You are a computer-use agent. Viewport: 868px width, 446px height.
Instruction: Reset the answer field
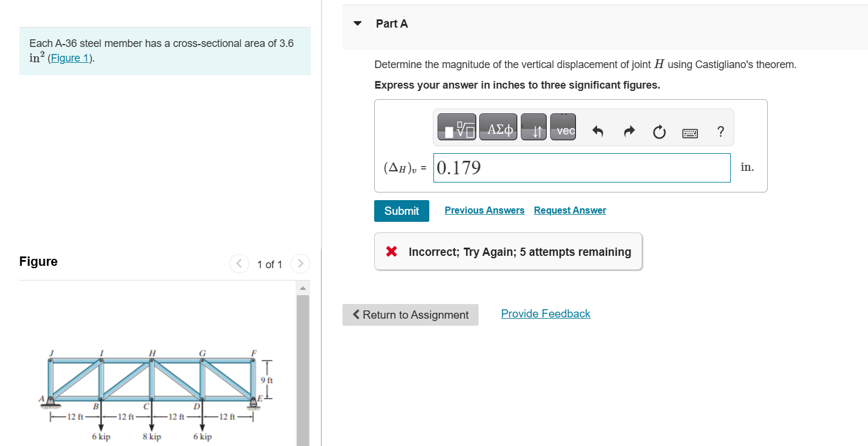click(659, 132)
